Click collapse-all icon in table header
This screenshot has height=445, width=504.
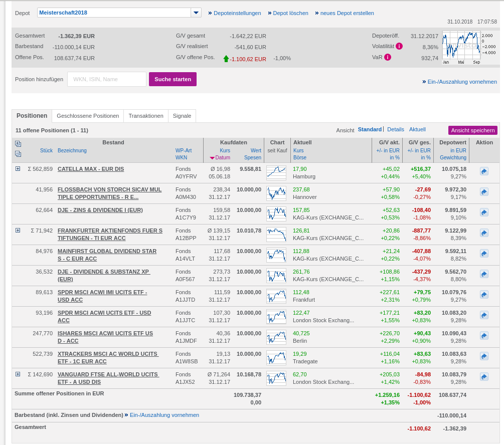click(x=18, y=154)
